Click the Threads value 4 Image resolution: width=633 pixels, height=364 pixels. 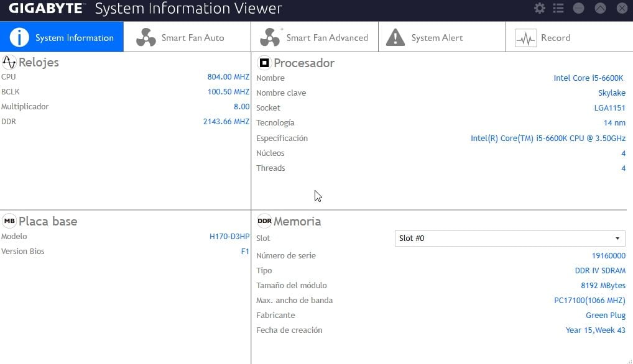click(623, 168)
